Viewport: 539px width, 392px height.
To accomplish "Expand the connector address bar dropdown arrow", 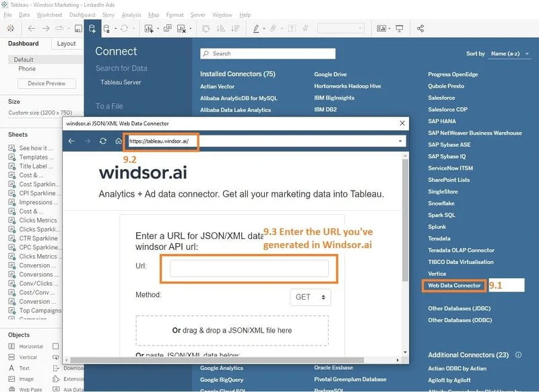I will [400, 141].
